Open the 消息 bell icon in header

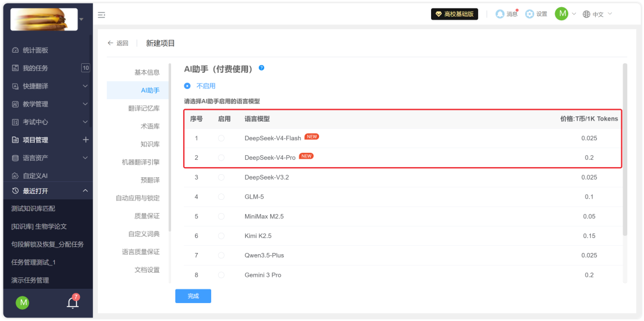tap(500, 14)
